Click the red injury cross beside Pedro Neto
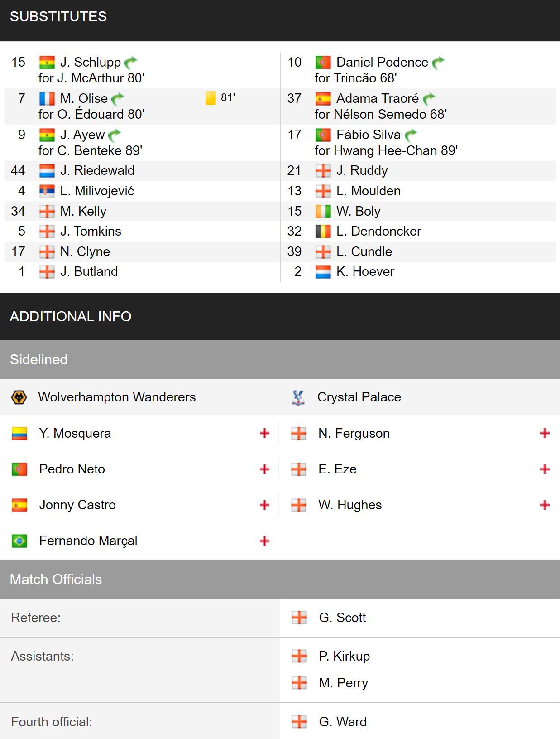Image resolution: width=560 pixels, height=739 pixels. coord(264,469)
